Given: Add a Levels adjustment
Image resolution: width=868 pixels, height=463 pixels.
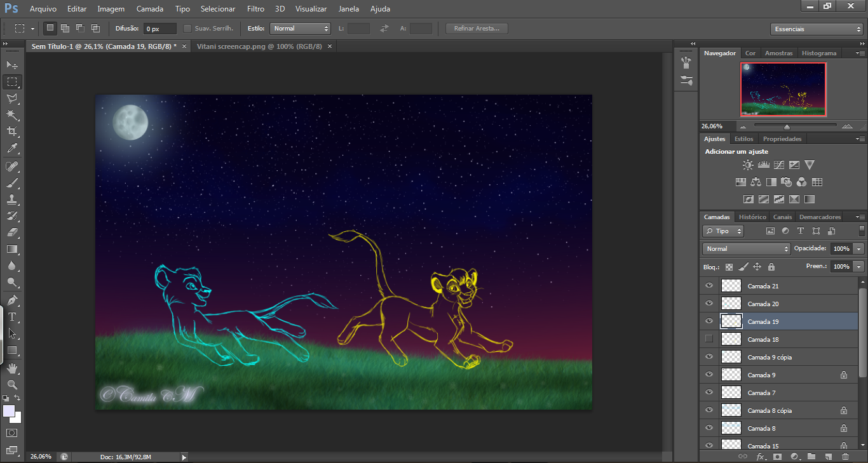Looking at the screenshot, I should tap(763, 165).
